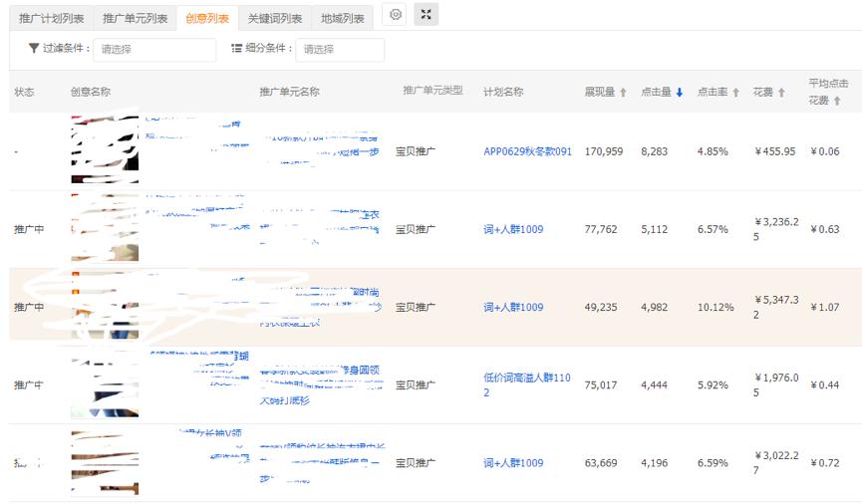Screen dimensions: 862x504
Task: Open plan link APP0629秋冬款091
Action: tap(528, 151)
